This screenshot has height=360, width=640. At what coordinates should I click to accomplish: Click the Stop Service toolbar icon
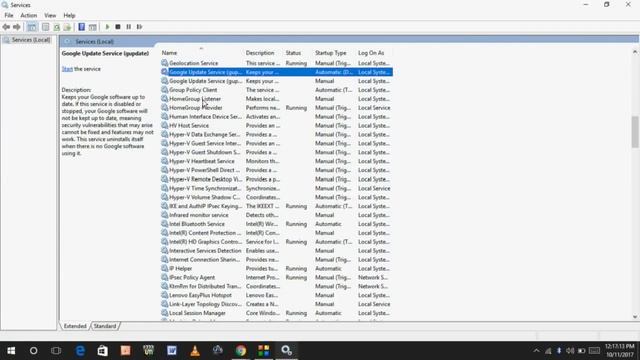[118, 27]
